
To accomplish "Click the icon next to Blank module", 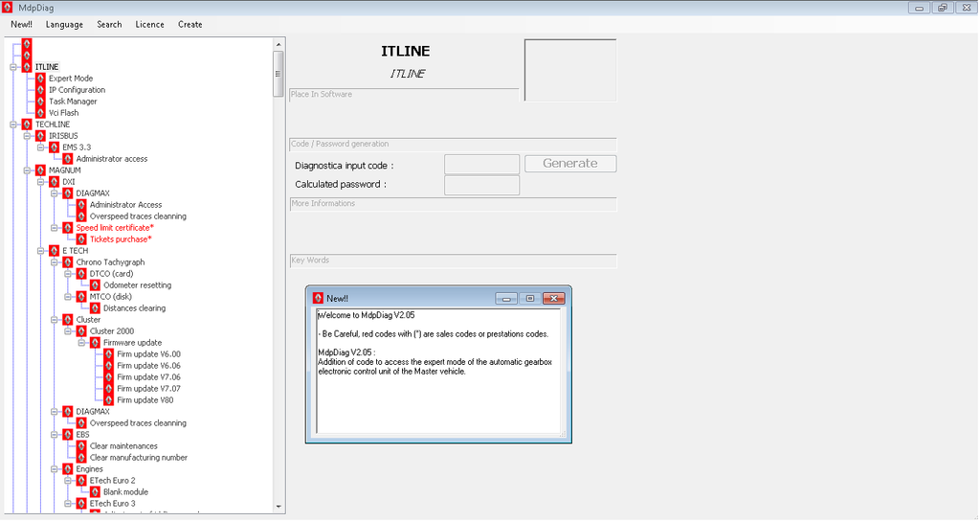I will pyautogui.click(x=95, y=492).
